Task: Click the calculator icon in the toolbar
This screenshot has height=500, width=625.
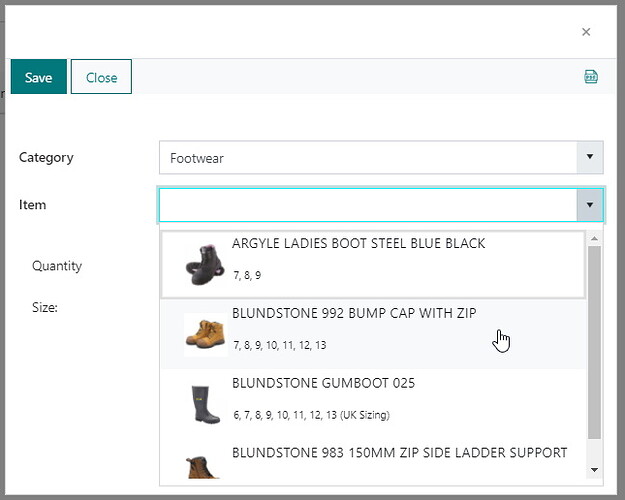Action: (x=591, y=77)
